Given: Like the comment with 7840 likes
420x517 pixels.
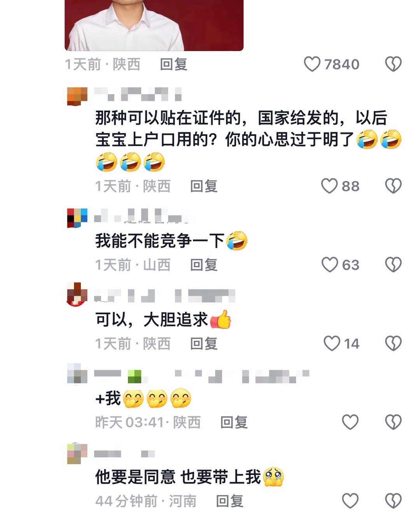Looking at the screenshot, I should tap(312, 64).
